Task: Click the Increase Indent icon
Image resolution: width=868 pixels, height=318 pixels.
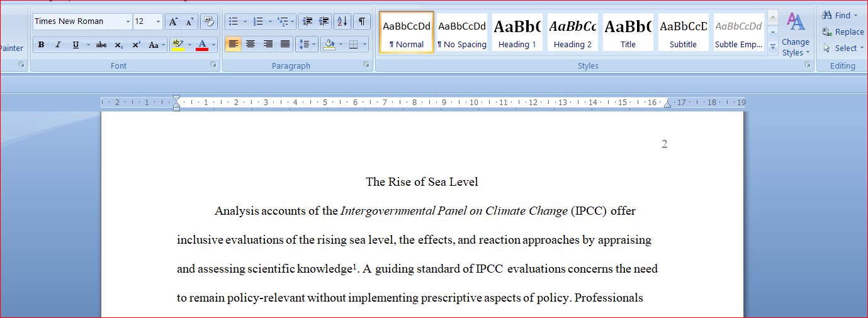Action: pos(324,21)
